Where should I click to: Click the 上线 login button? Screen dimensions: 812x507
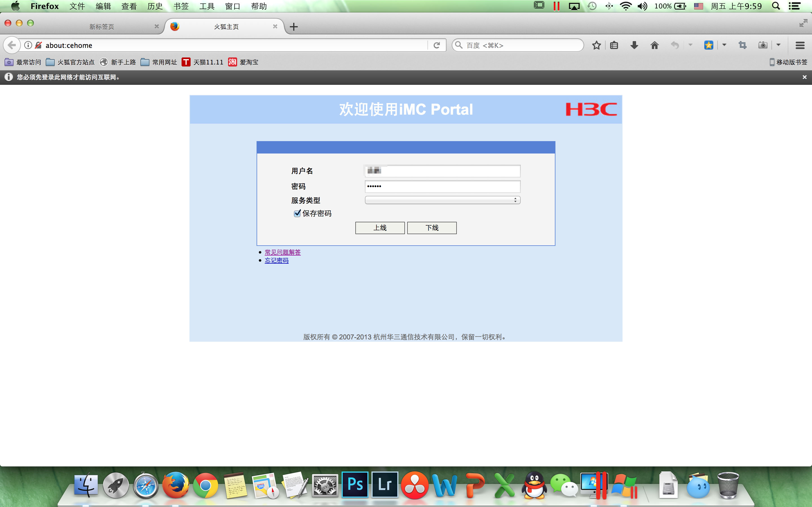[x=380, y=228]
